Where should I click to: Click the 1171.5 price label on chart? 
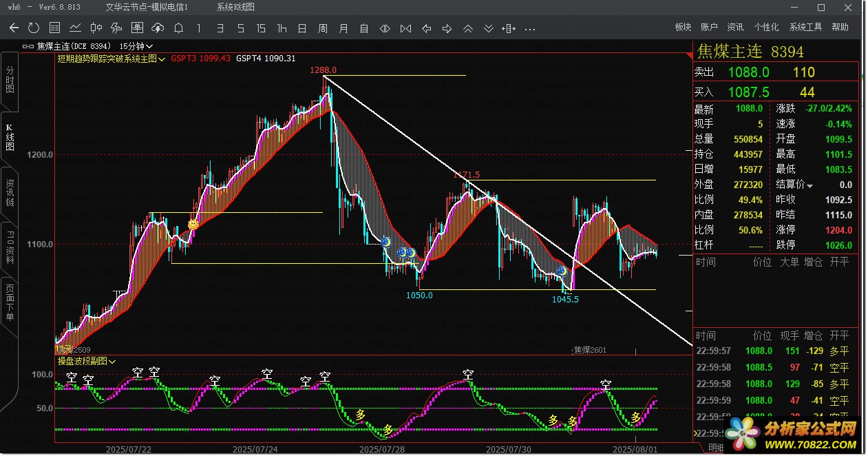(x=467, y=175)
